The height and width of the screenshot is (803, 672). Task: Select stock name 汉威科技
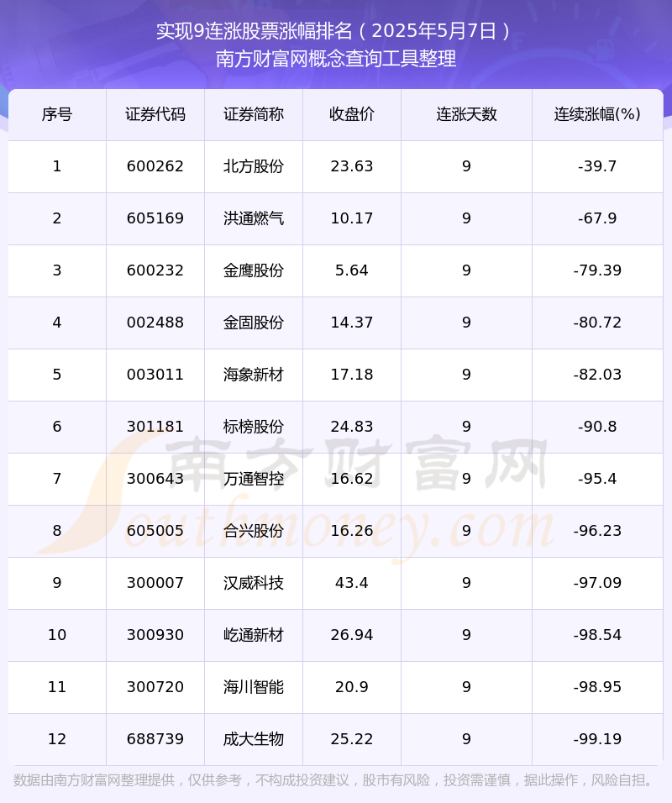tap(254, 583)
